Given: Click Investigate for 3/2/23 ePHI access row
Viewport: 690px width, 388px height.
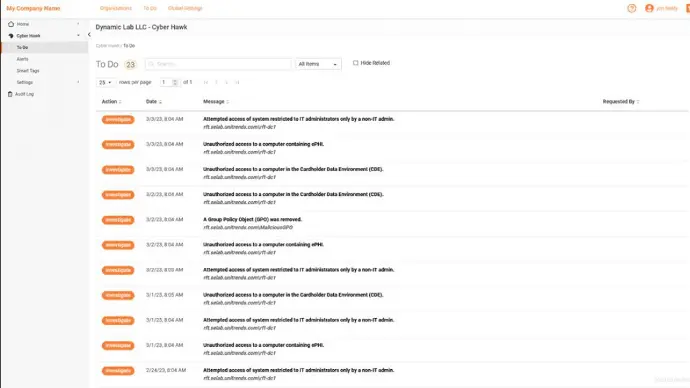Looking at the screenshot, I should pyautogui.click(x=118, y=245).
